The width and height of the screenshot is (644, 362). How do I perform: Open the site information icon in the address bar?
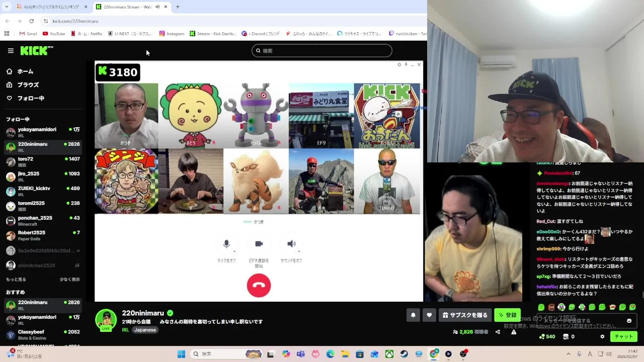[x=46, y=21]
